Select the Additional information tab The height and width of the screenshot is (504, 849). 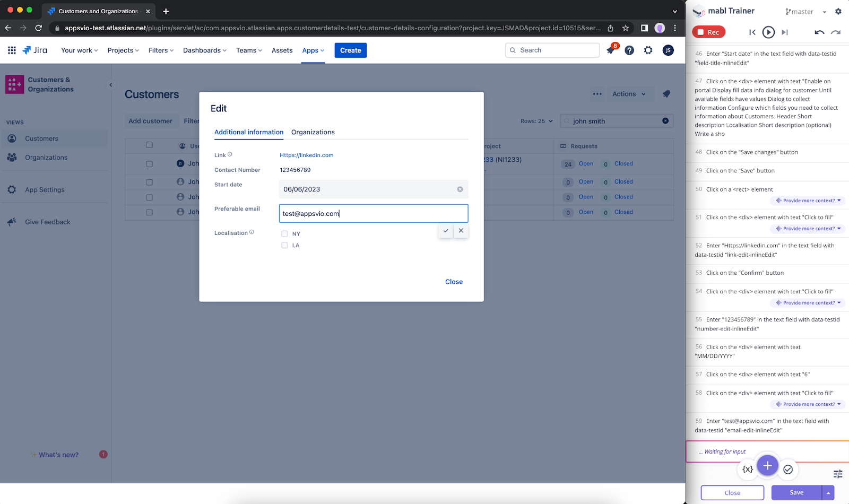click(x=249, y=132)
